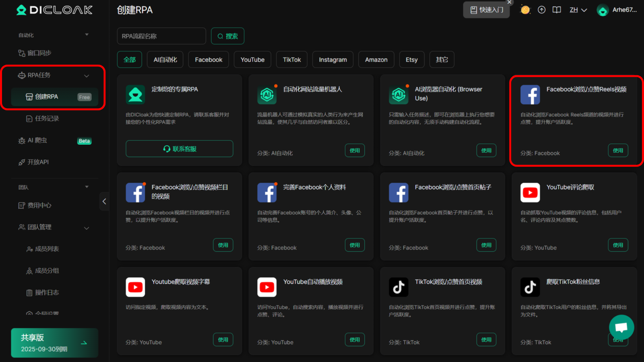Filter templates by TikTok tab
The height and width of the screenshot is (362, 644).
point(292,60)
